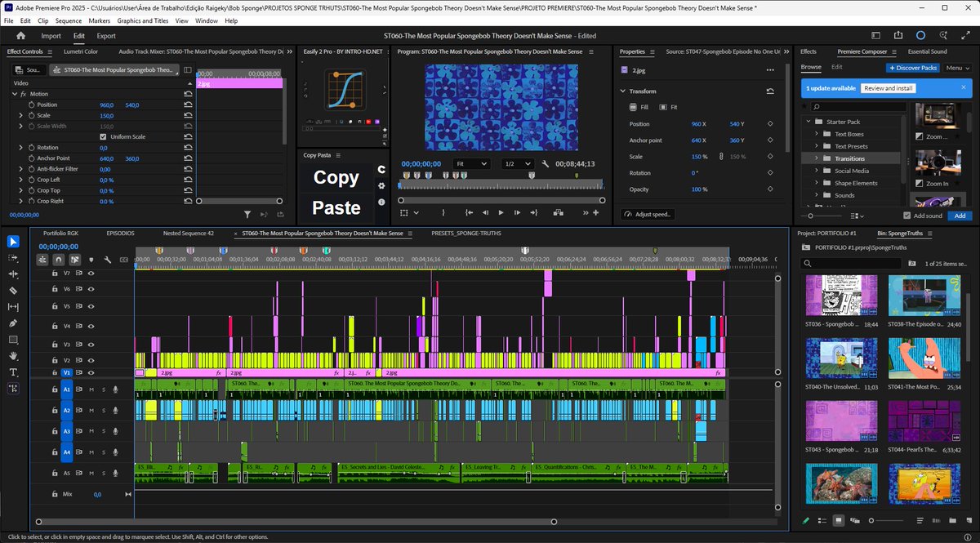Image resolution: width=980 pixels, height=543 pixels.
Task: Click the Copy Pasta settings gear
Action: pos(381,186)
